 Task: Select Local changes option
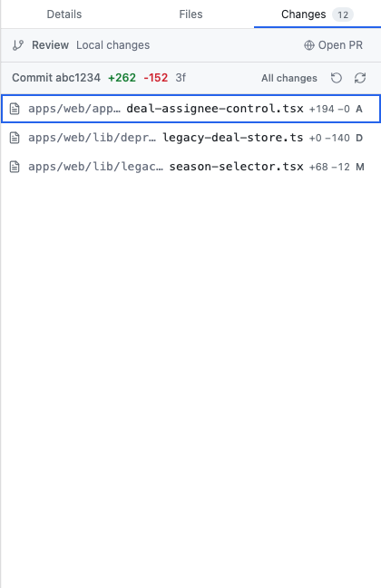[x=113, y=45]
